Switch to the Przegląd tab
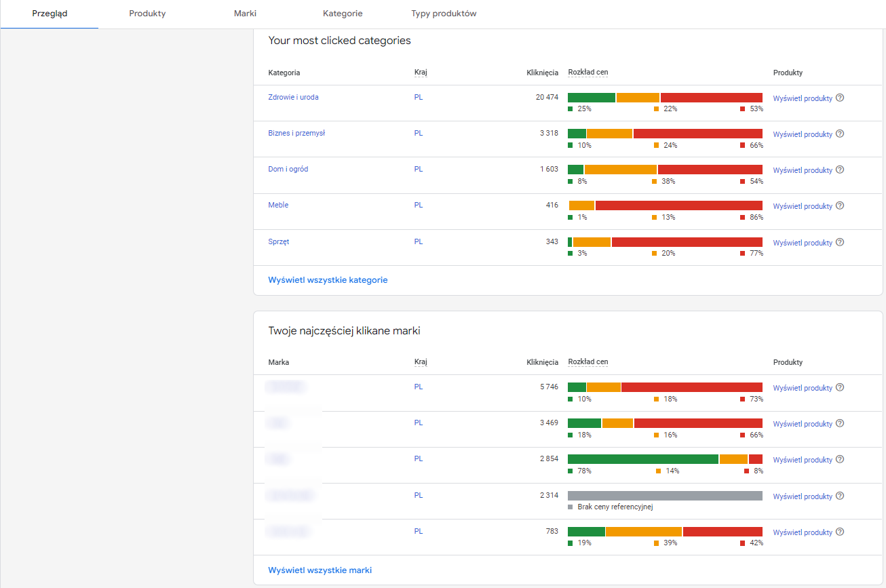The width and height of the screenshot is (886, 588). [50, 14]
